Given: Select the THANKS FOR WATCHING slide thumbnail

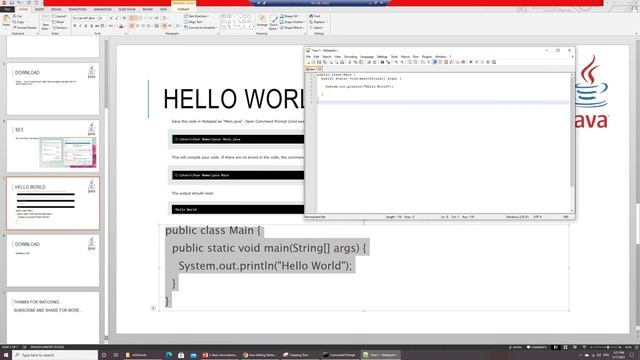Looking at the screenshot, I should coord(53,318).
